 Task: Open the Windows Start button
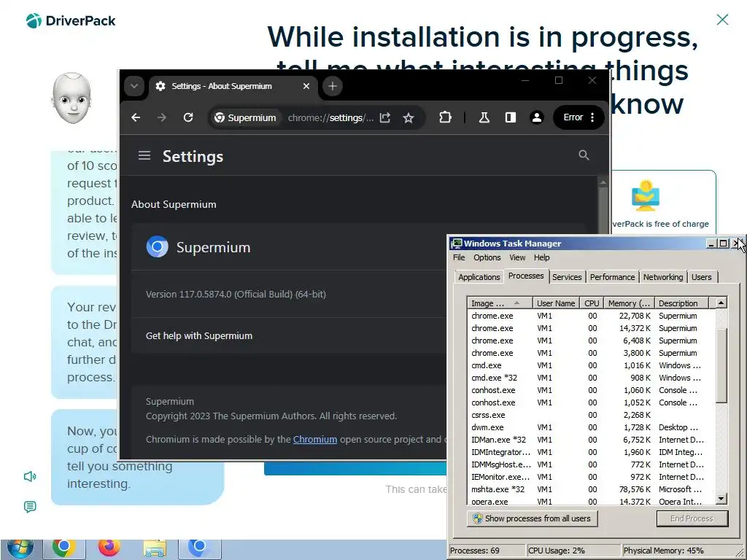(20, 549)
